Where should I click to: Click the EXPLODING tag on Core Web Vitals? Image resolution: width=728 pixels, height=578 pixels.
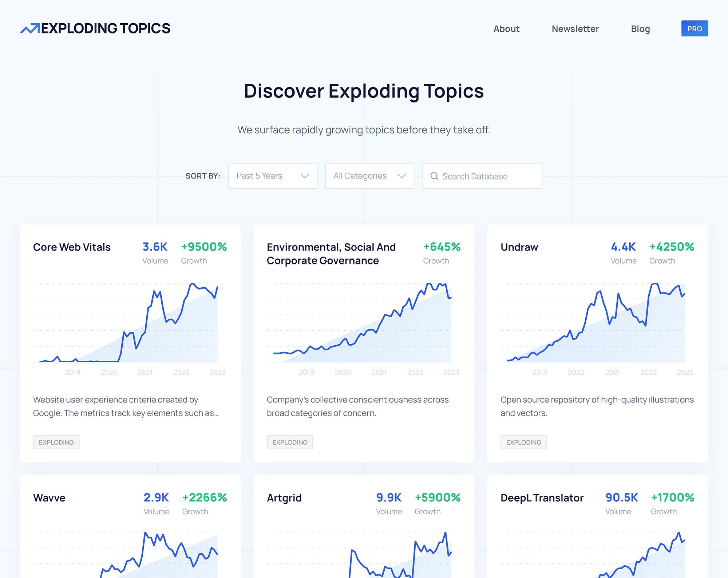tap(56, 442)
